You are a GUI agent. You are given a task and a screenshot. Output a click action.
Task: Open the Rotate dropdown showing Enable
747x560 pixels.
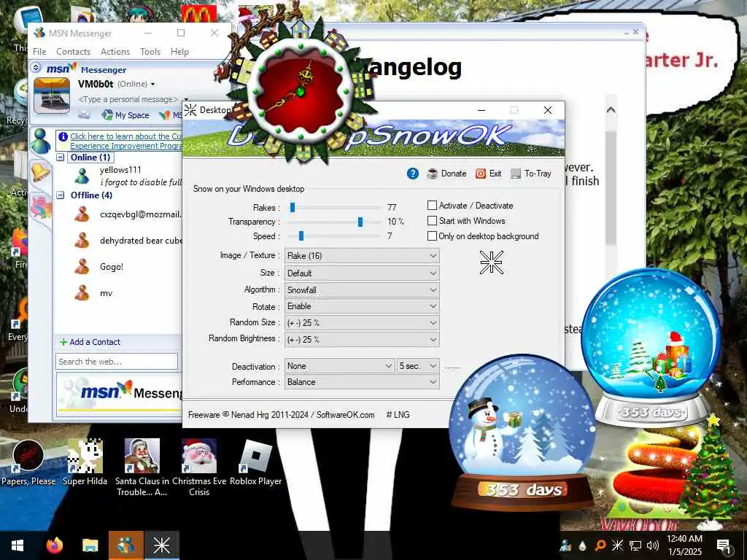tap(362, 306)
